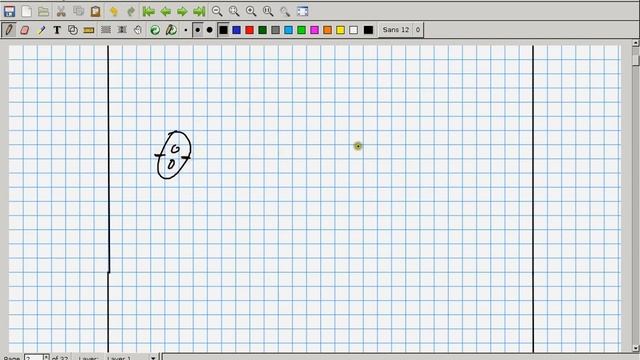
Task: Activate the Hand tool
Action: coord(138,30)
